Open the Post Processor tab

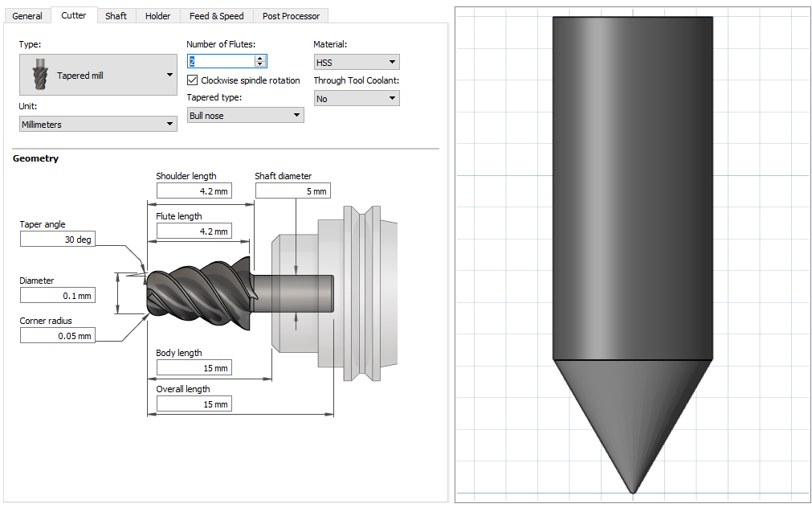(x=291, y=16)
